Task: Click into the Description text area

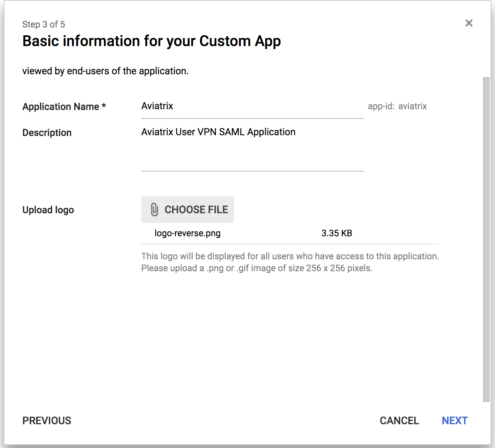Action: click(x=252, y=149)
